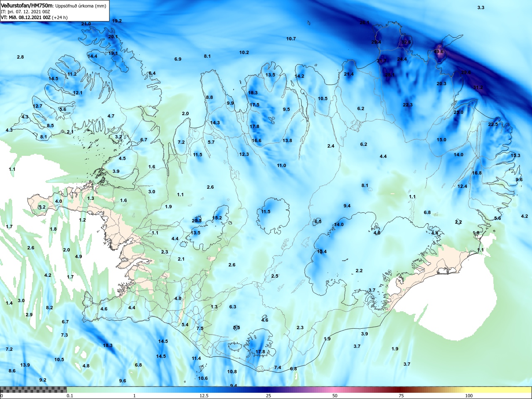
Task: Click the 11.4 value near south coast
Action: (196, 358)
